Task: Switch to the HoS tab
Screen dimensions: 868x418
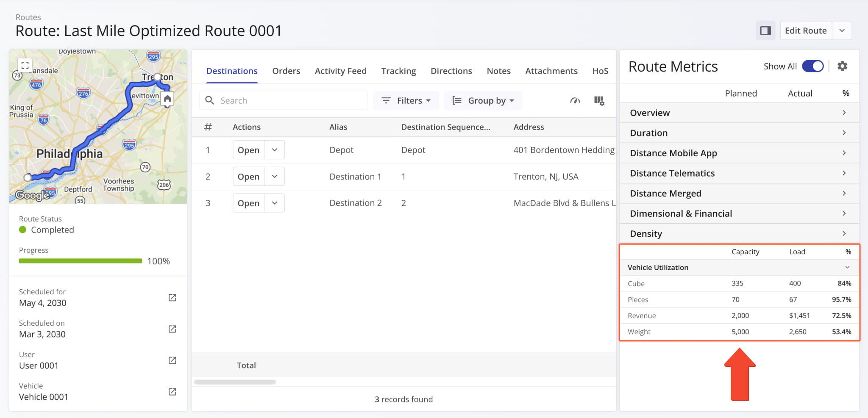Action: tap(600, 71)
